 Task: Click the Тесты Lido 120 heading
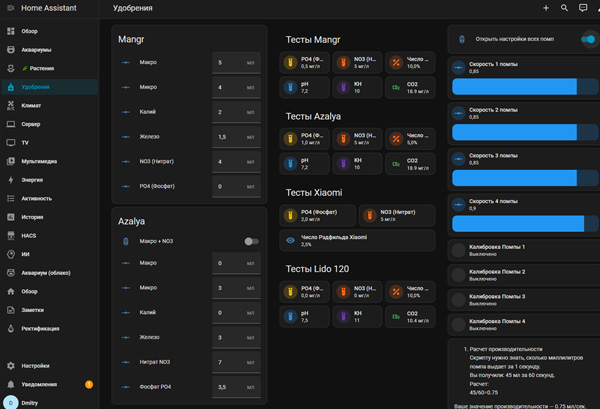tap(317, 269)
